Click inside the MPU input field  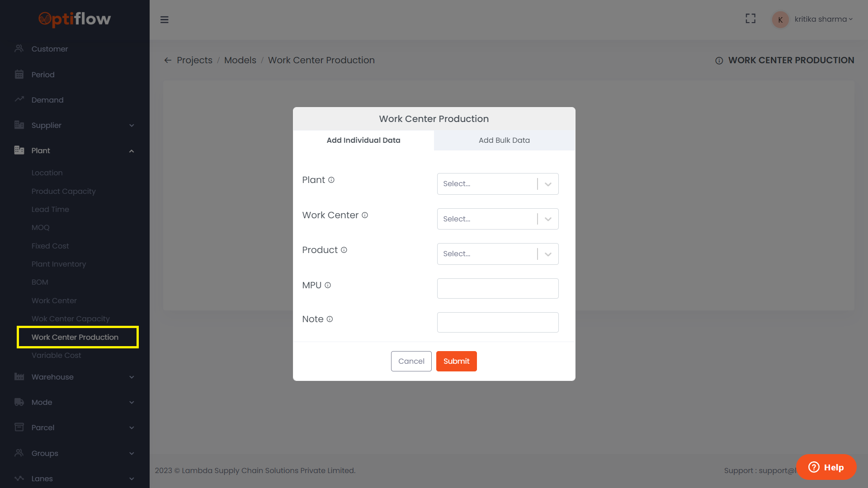click(497, 288)
